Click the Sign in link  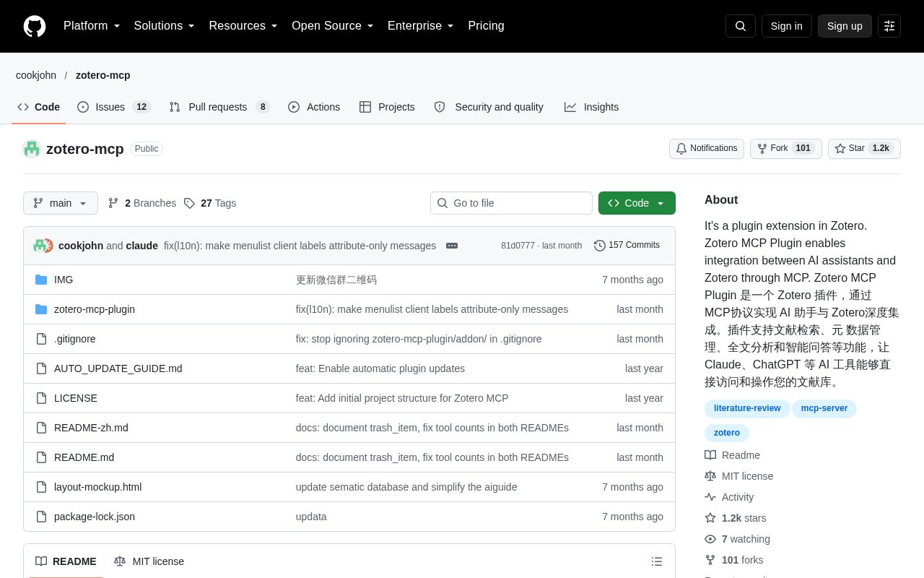(787, 26)
